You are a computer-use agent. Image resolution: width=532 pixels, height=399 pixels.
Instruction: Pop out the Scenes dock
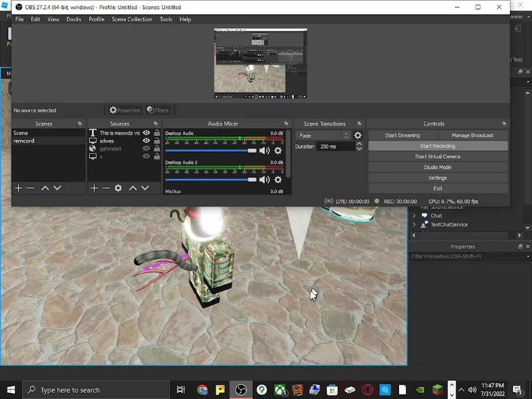tap(80, 124)
